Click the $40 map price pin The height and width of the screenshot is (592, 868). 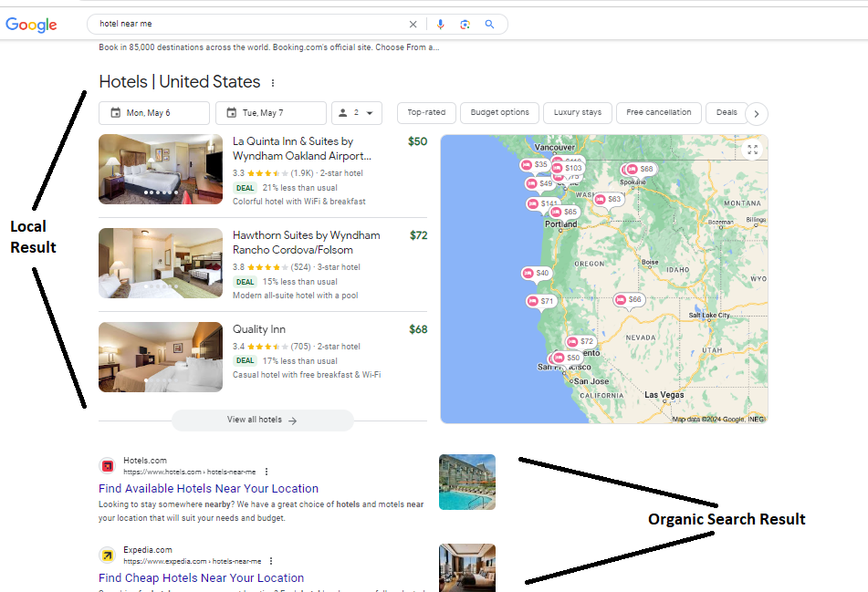536,274
